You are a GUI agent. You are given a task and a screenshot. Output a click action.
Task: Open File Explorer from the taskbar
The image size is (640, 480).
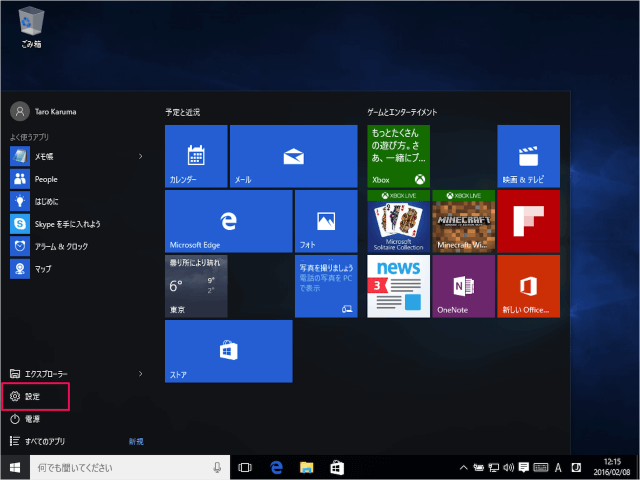(307, 467)
